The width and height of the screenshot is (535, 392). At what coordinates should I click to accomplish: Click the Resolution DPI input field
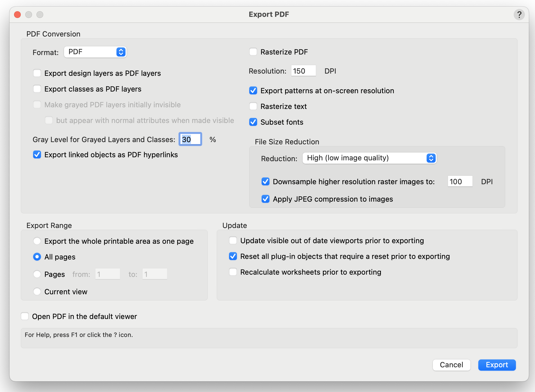point(303,71)
